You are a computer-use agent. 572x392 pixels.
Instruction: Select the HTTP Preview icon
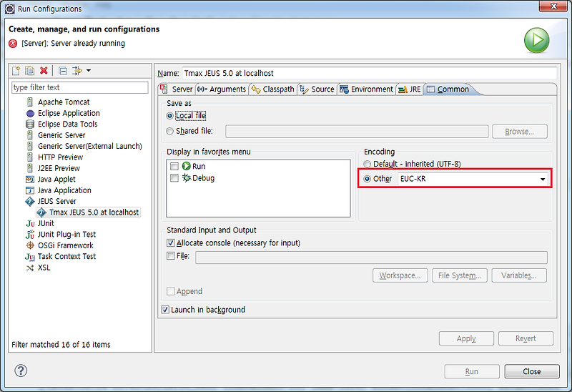pyautogui.click(x=30, y=157)
